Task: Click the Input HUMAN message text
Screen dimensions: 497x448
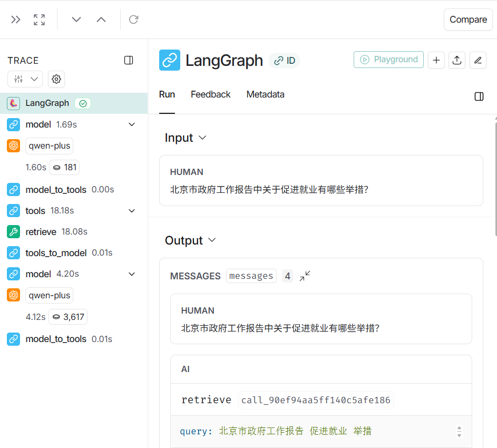Action: click(x=269, y=190)
